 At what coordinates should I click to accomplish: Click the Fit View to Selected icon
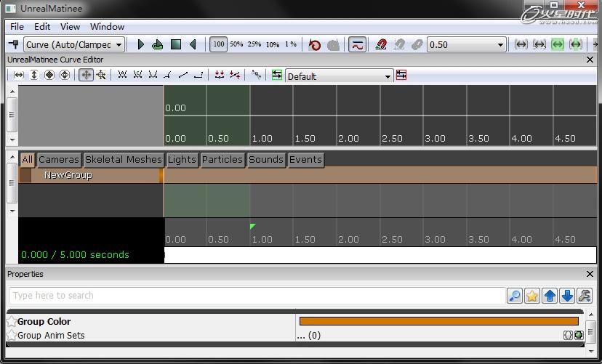tap(539, 44)
